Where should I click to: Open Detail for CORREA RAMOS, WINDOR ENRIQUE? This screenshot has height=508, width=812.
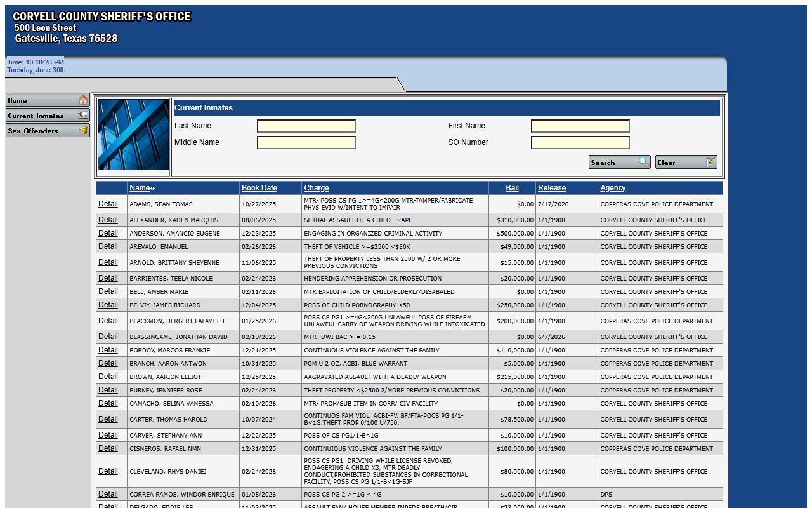(108, 494)
